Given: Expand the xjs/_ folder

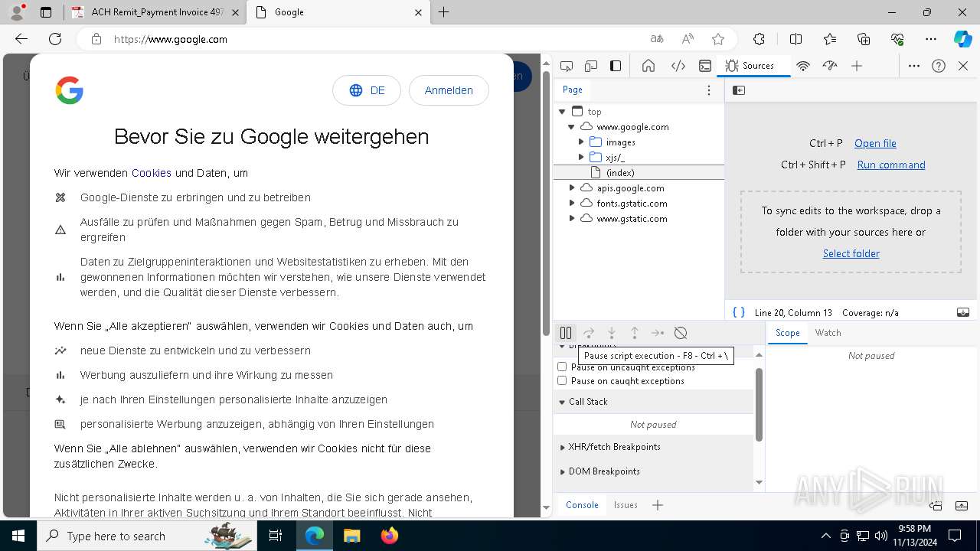Looking at the screenshot, I should coord(581,158).
